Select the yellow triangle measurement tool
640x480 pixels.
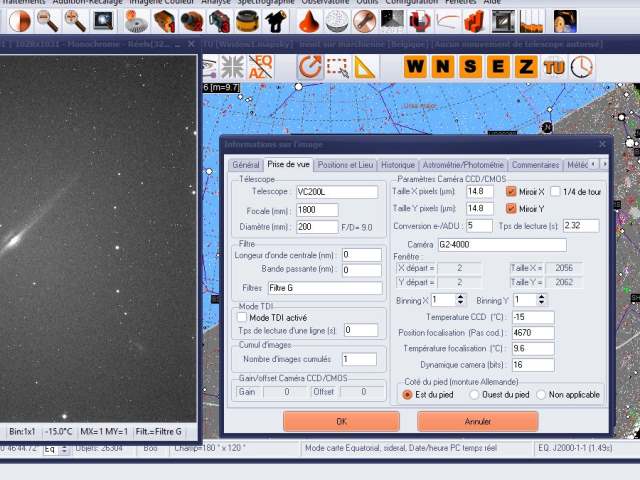364,67
